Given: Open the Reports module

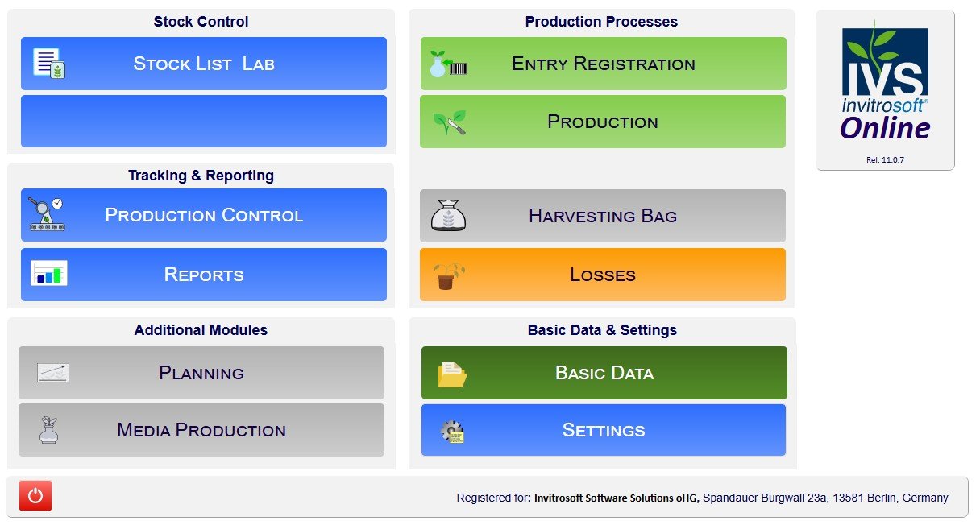Looking at the screenshot, I should 204,275.
